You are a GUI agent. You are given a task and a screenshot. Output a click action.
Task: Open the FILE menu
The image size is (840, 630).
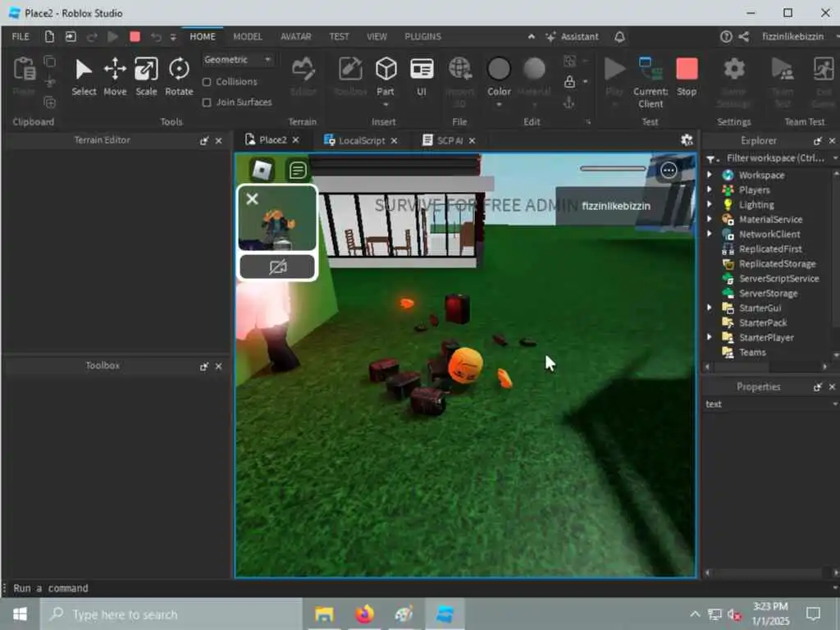point(21,36)
